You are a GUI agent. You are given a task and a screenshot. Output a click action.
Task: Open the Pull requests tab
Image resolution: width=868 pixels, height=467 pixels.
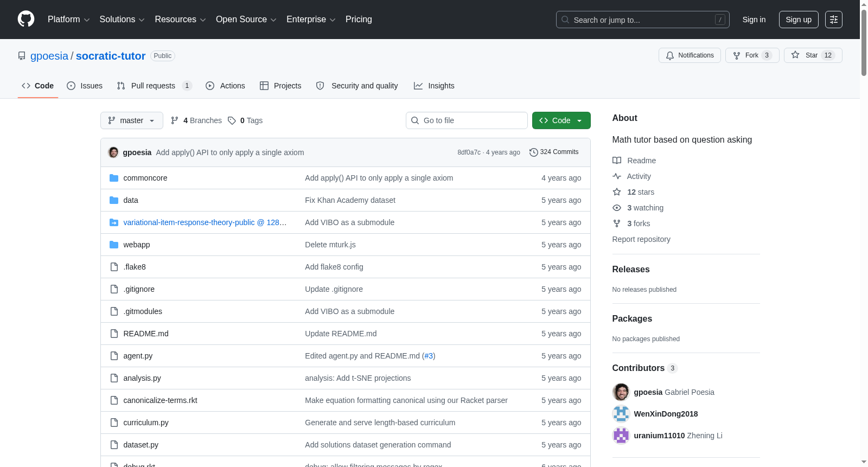click(154, 86)
